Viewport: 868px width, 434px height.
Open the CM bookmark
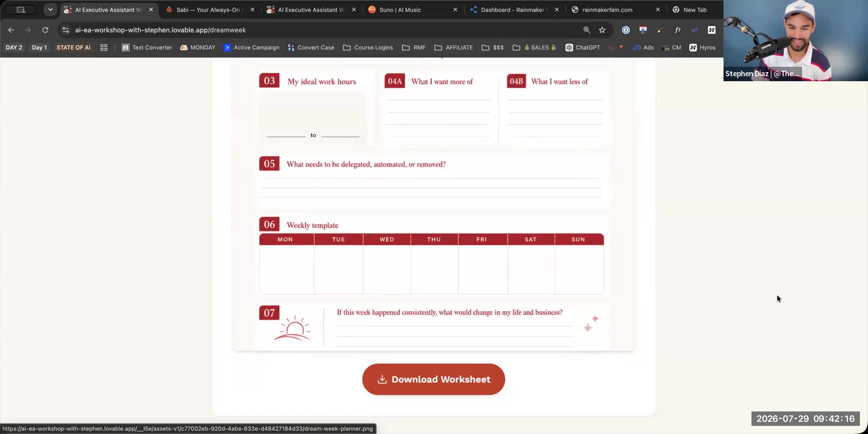[x=672, y=47]
